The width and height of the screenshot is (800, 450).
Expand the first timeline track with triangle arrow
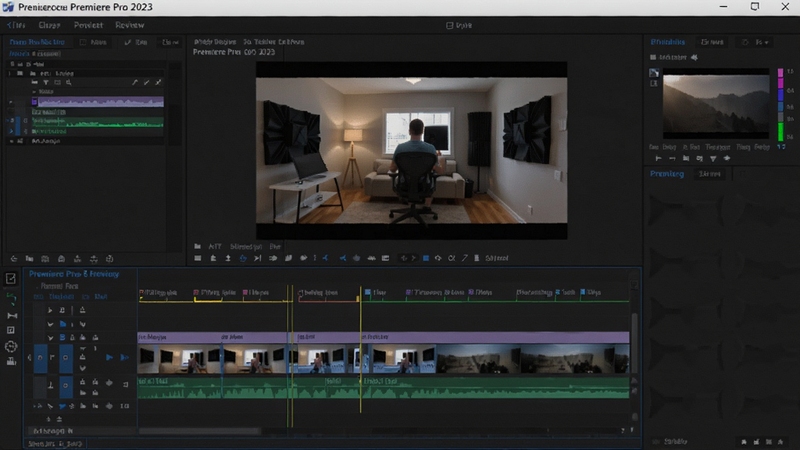50,310
